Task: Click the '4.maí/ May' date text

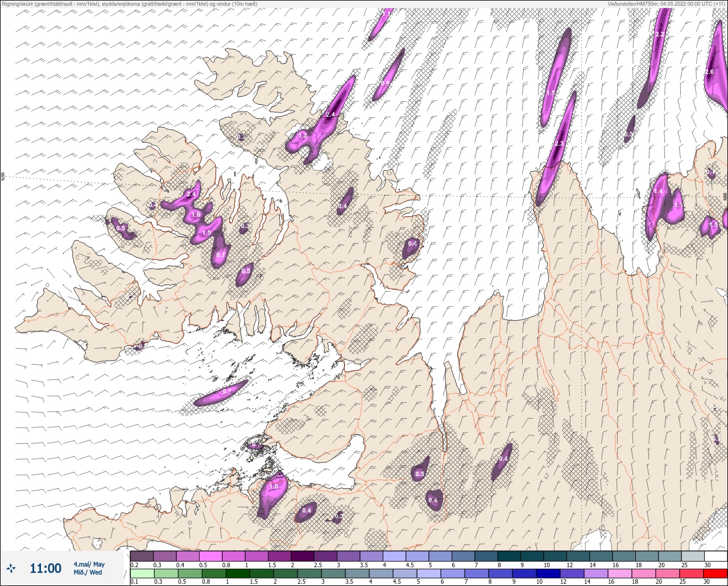Action: point(89,564)
